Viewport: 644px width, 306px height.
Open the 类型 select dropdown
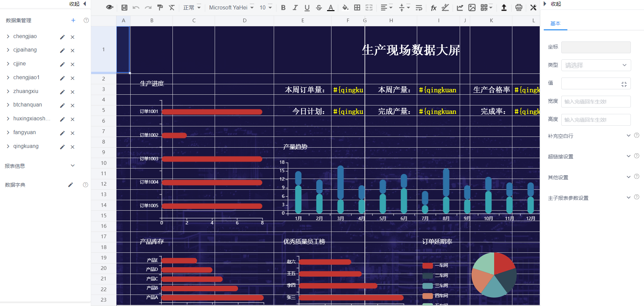click(596, 65)
